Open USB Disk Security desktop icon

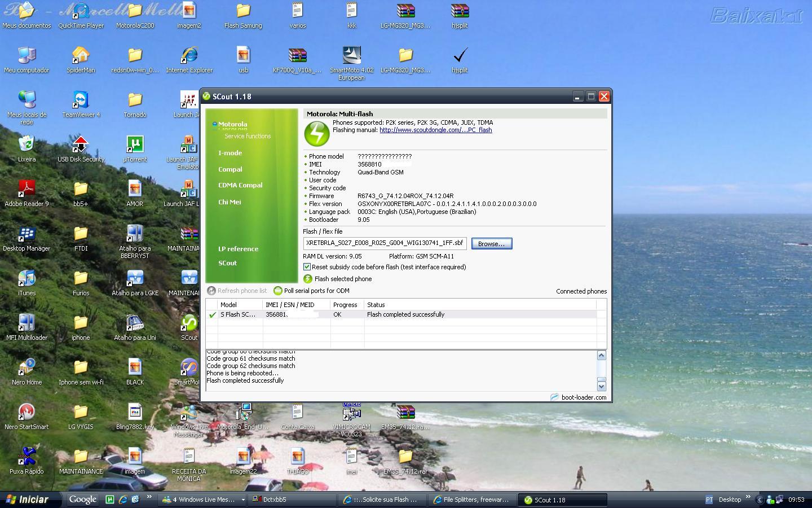coord(81,148)
